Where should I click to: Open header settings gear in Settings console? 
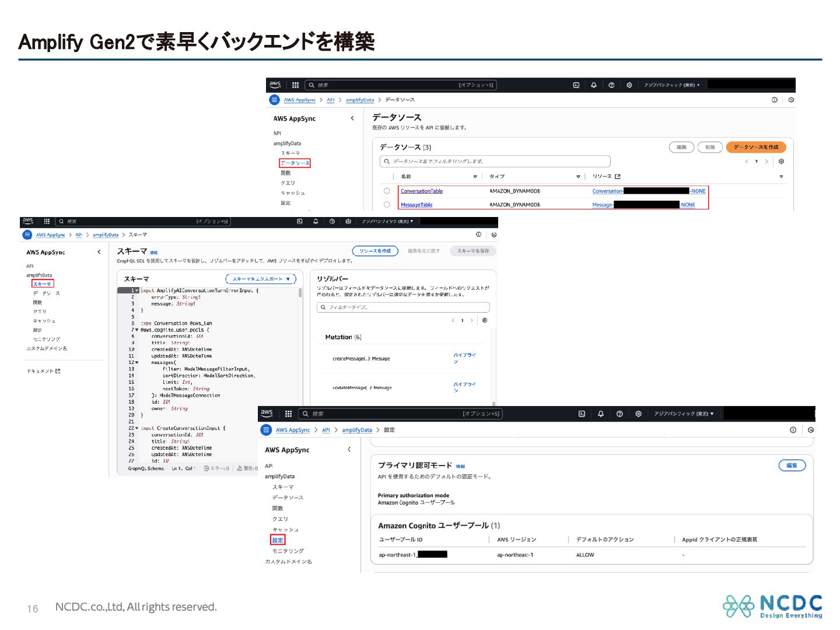(639, 414)
